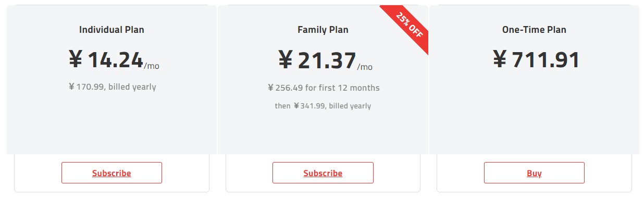Click the ¥21.37 monthly price

point(317,60)
